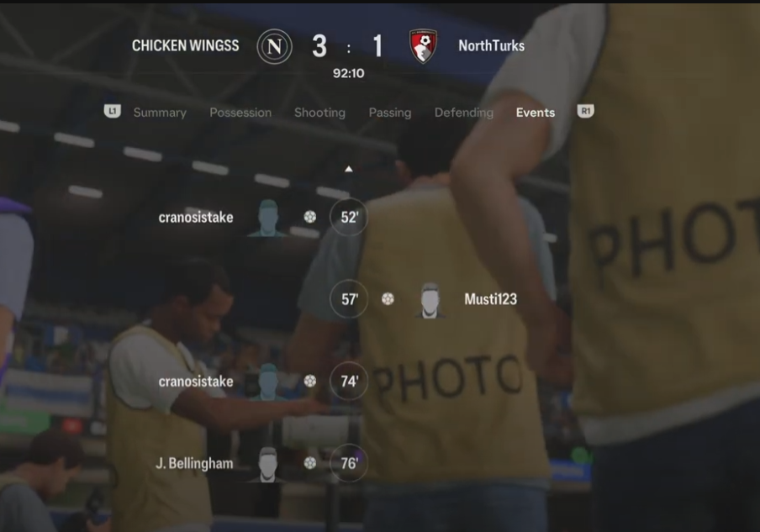Click the goal ball icon at 74'

[310, 382]
